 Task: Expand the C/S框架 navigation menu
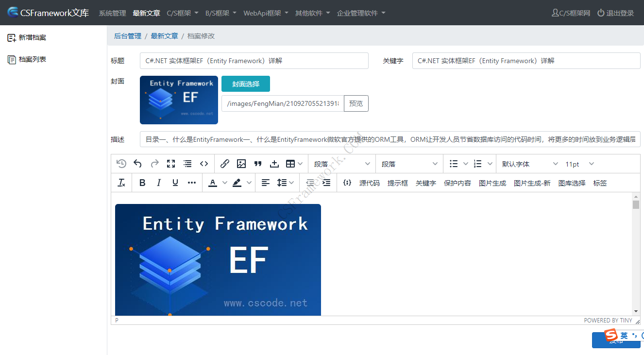click(183, 13)
